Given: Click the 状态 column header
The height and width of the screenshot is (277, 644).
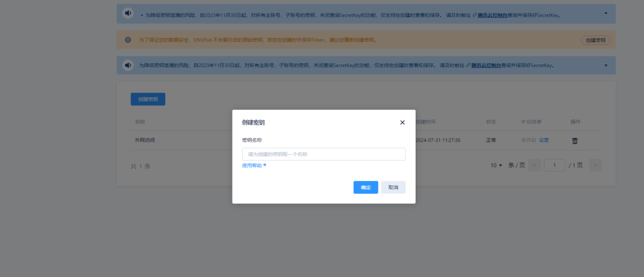Looking at the screenshot, I should (x=491, y=122).
